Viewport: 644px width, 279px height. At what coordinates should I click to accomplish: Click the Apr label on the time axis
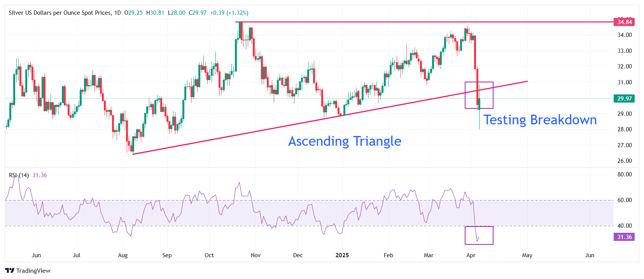(x=471, y=255)
